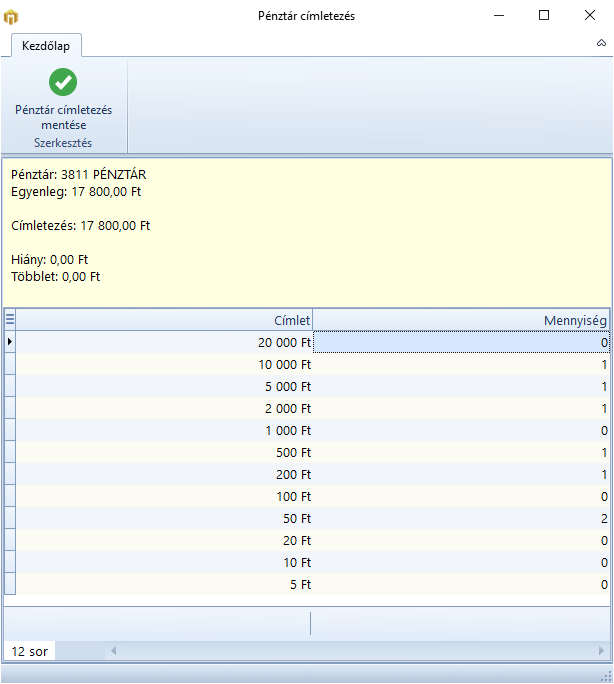Click the green checkmark save icon

(x=63, y=82)
